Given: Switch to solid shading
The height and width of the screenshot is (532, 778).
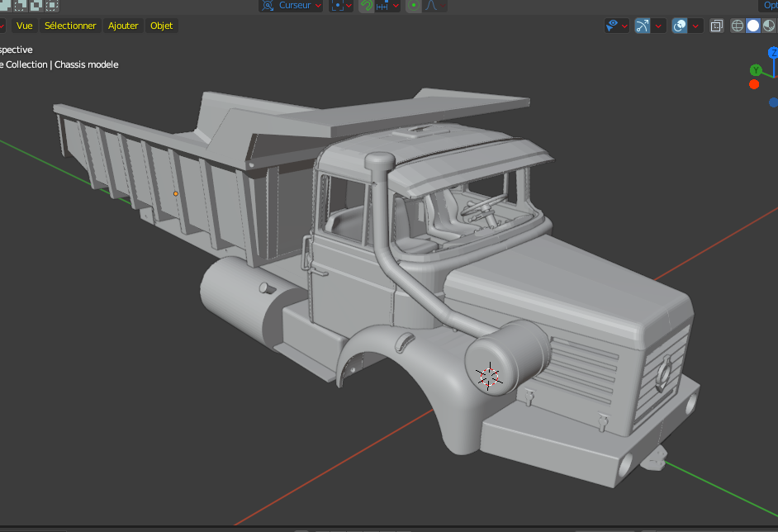Looking at the screenshot, I should 753,26.
